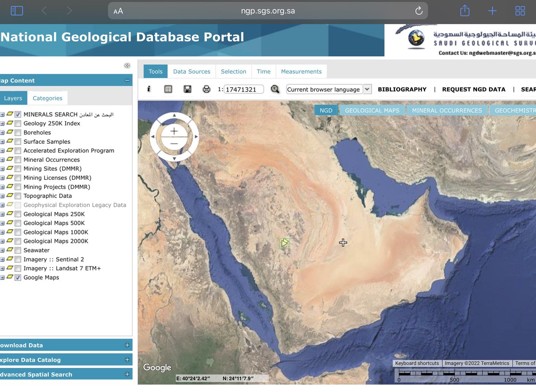The image size is (536, 392).
Task: Pan the map east with right arrow
Action: (195, 137)
